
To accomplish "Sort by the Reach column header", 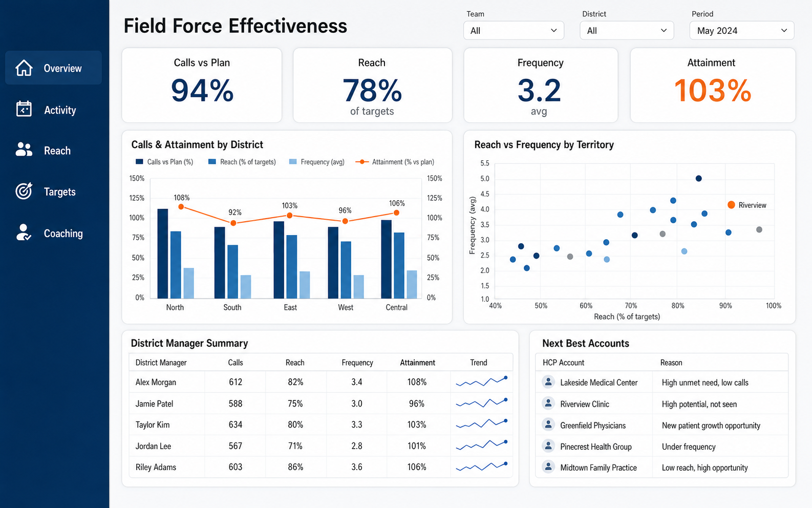I will pos(295,362).
